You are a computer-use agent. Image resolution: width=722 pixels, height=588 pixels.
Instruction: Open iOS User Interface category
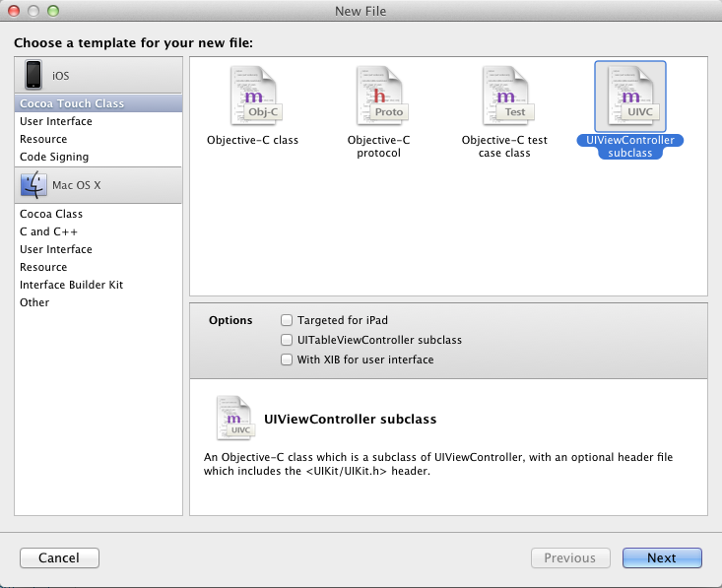point(56,121)
